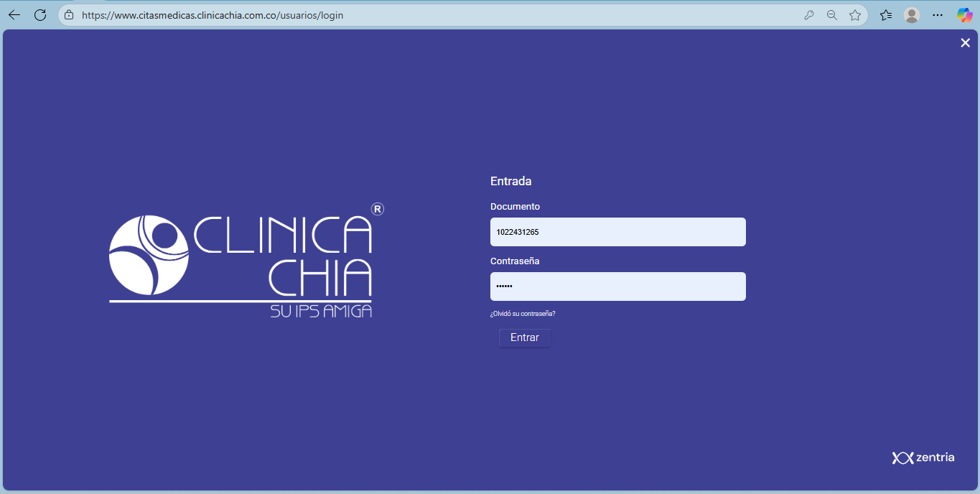Reload the page with the refresh icon
980x494 pixels.
click(40, 15)
